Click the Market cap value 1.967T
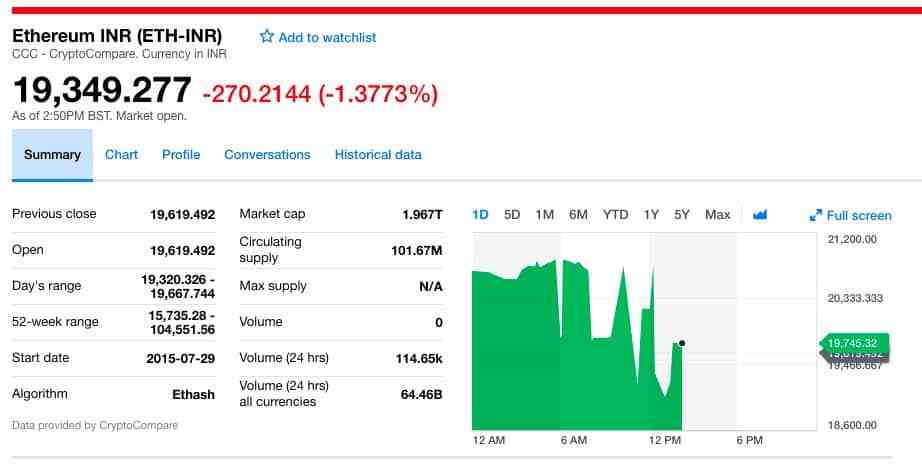The image size is (922, 475). 422,215
